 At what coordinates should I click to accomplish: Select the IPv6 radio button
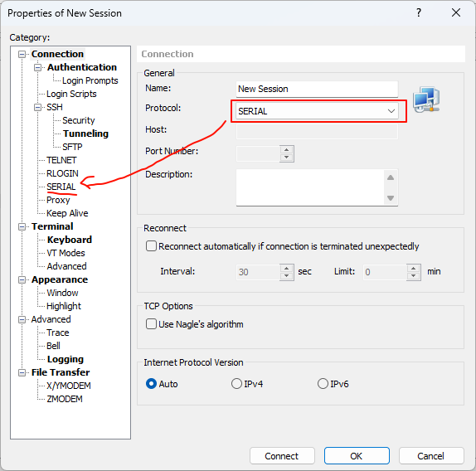point(323,384)
